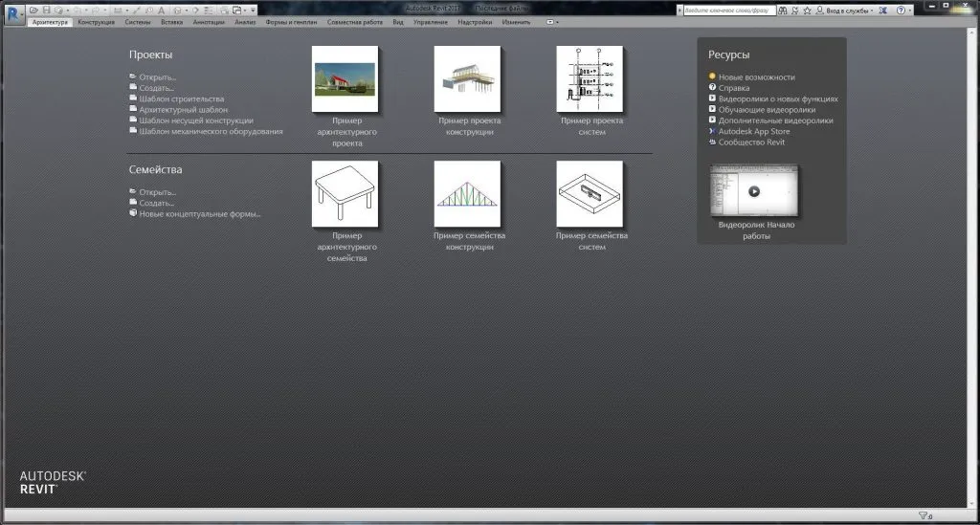
Task: Toggle ribbon panel minimize button after Изменить
Action: click(x=551, y=22)
